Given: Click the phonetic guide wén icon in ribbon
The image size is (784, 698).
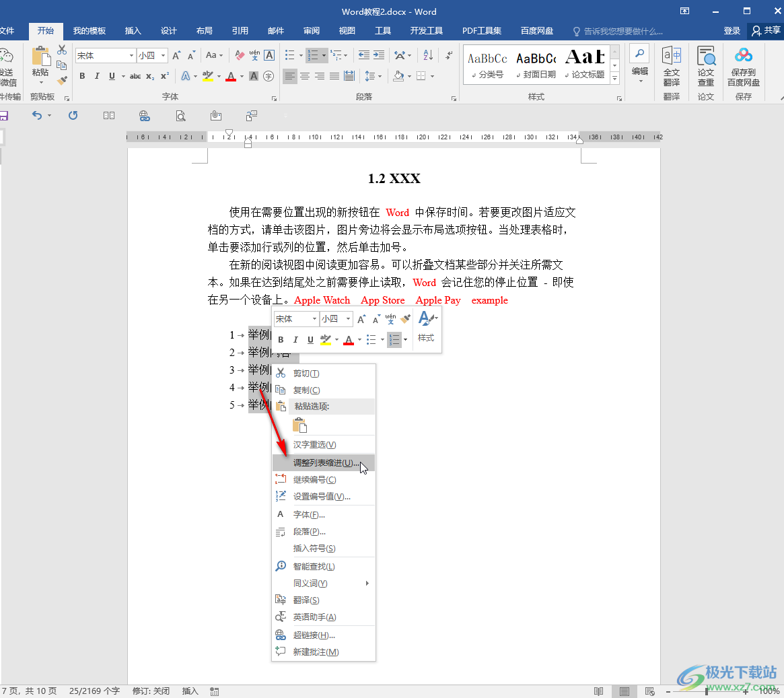Looking at the screenshot, I should point(254,55).
